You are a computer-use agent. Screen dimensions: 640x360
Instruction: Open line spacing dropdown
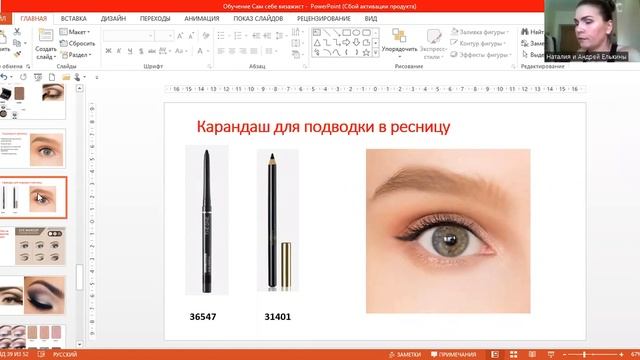point(280,36)
